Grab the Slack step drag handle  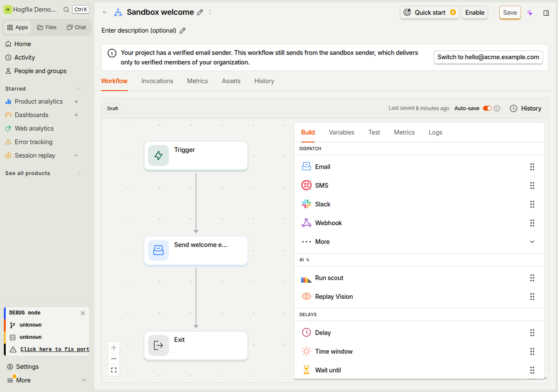(x=532, y=204)
